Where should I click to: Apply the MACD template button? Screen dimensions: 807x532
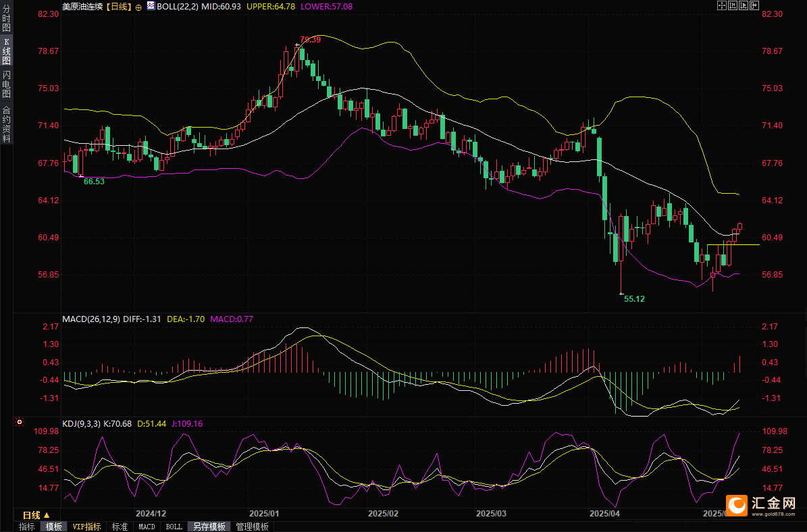tap(147, 527)
